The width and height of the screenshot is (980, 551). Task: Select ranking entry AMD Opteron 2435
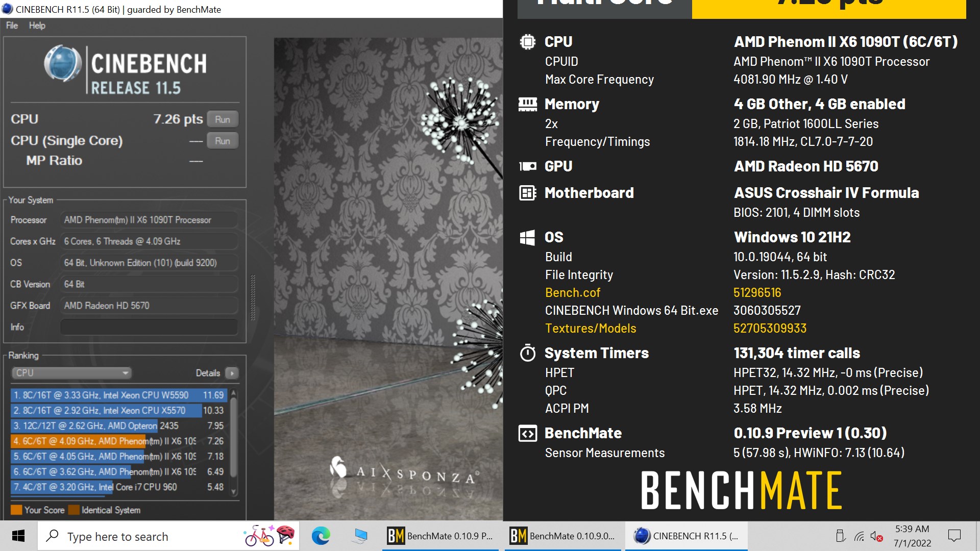point(119,426)
